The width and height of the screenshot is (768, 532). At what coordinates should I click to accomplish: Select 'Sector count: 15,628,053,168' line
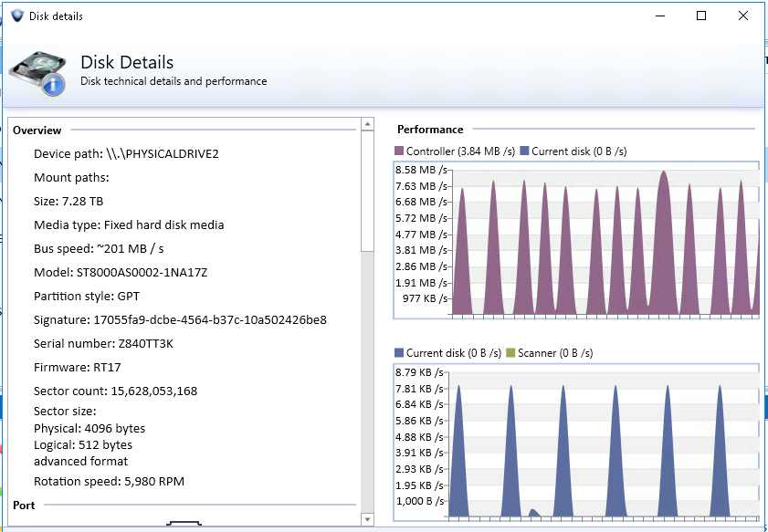point(116,391)
